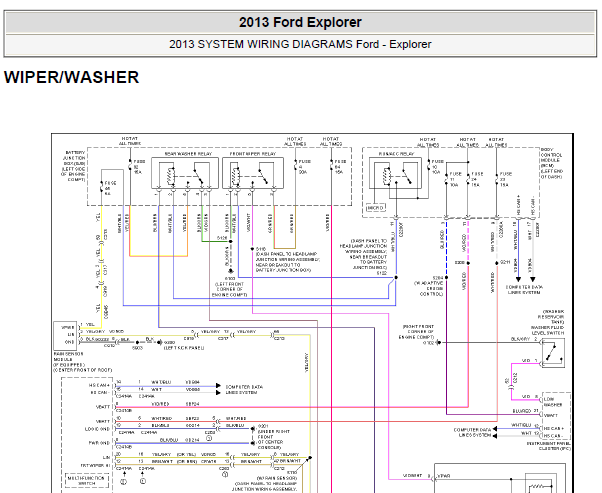Click the "WASHER FLUID LEVEL SWITCH" label
Screen dimensions: 602x493
click(x=548, y=330)
